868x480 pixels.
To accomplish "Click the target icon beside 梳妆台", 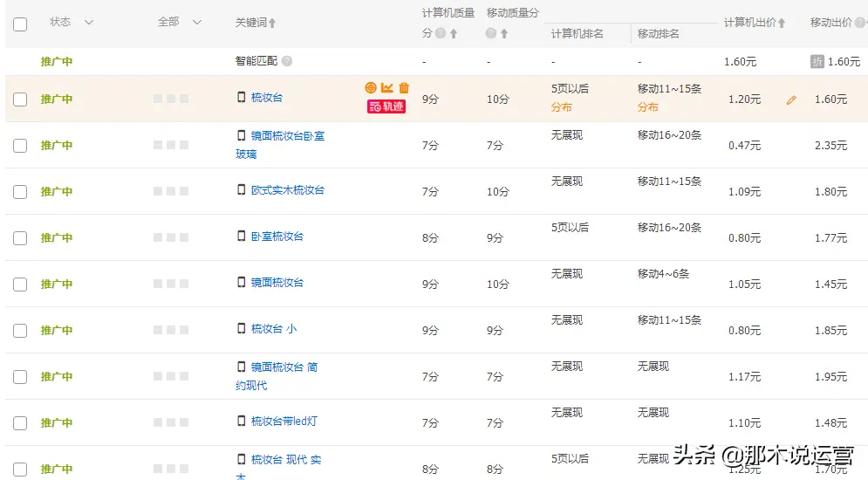I will [x=371, y=88].
